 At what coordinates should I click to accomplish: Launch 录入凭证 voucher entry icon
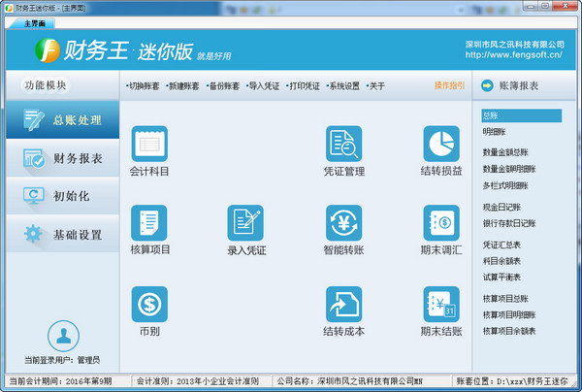pos(245,223)
